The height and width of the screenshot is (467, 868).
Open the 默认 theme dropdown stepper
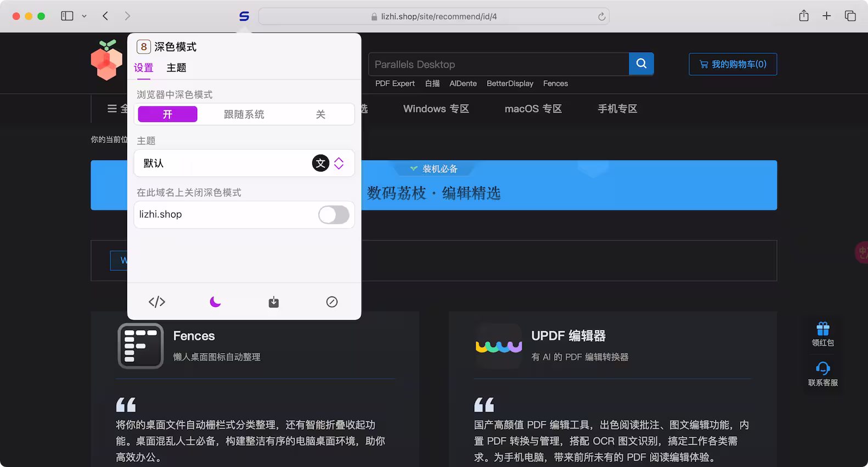click(x=339, y=163)
